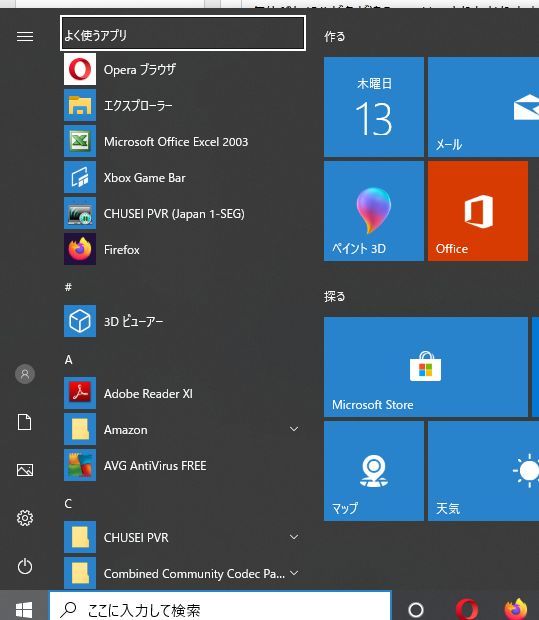The width and height of the screenshot is (539, 620).
Task: Click the AVG AntiVirus FREE text label
Action: pos(155,465)
